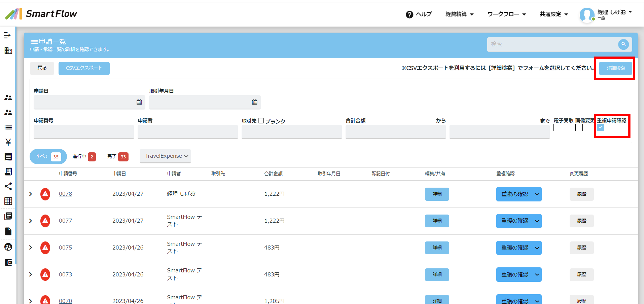Uncheck the 重複申請確認 checkbox
The image size is (644, 304).
[x=601, y=128]
